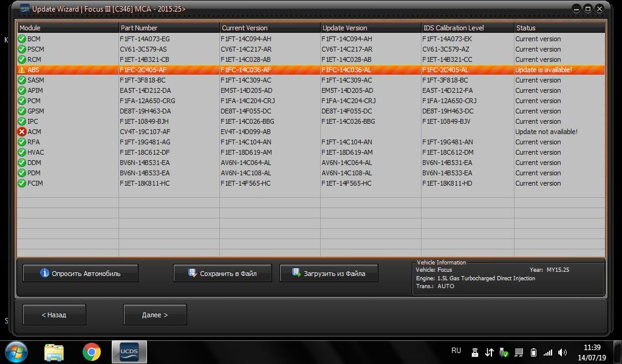Click Status column header

559,28
